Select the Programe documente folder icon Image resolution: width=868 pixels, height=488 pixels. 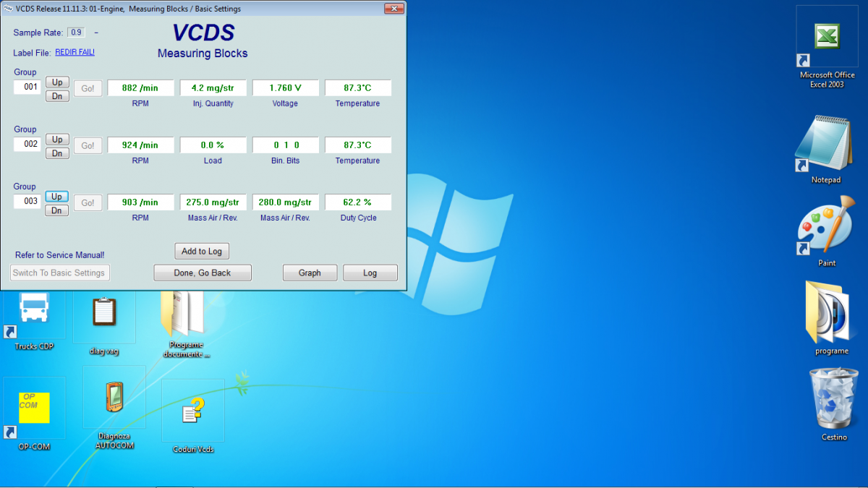pyautogui.click(x=186, y=323)
